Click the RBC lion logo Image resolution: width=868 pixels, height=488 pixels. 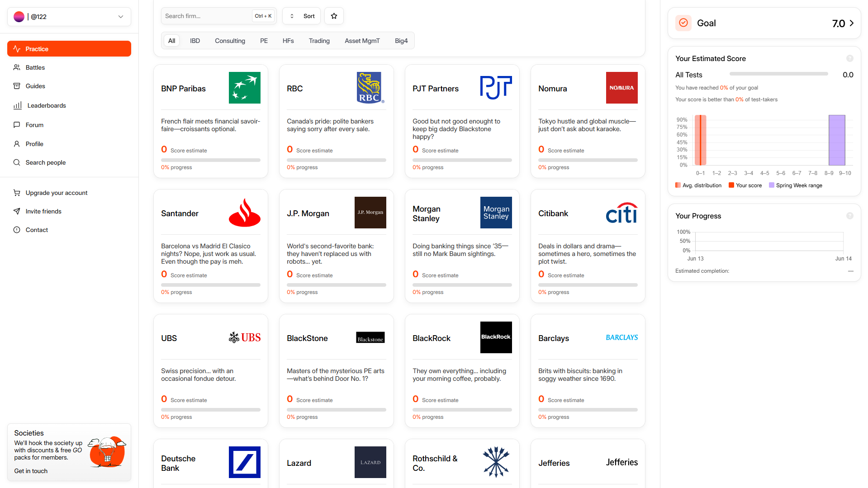click(x=370, y=88)
